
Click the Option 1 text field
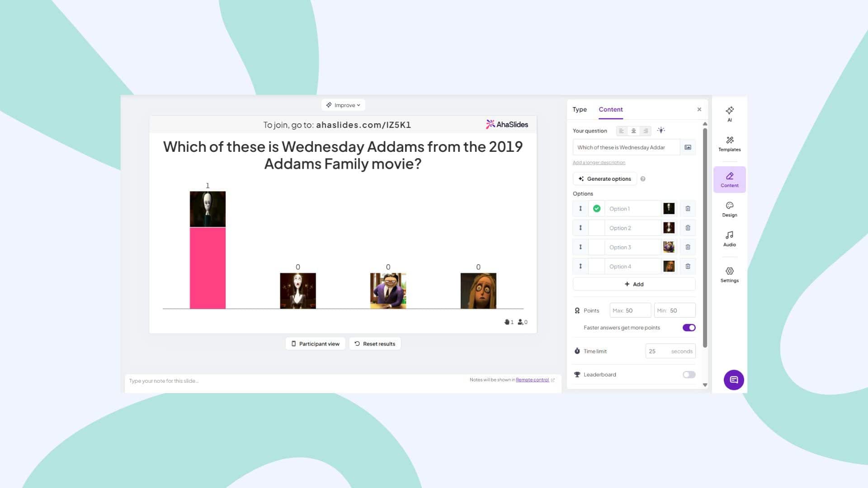point(632,209)
